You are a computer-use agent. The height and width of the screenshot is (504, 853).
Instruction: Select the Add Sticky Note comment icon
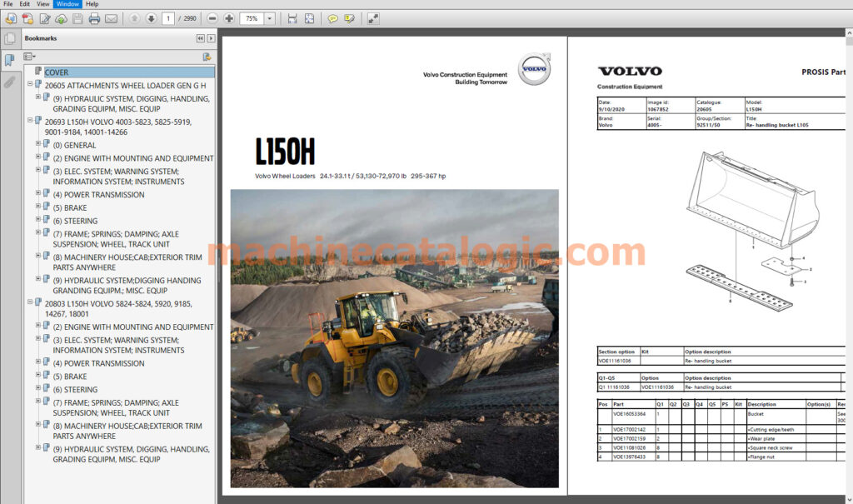332,17
